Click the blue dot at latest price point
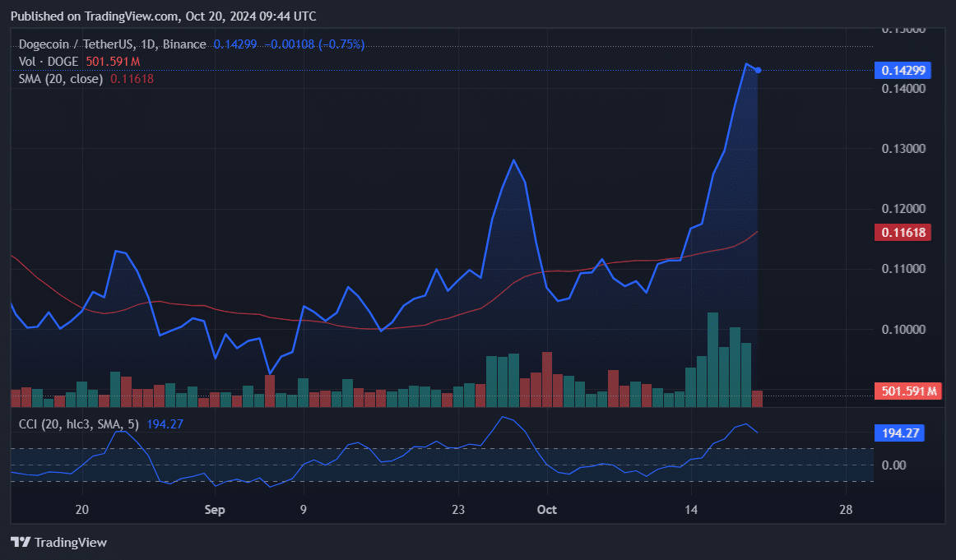The width and height of the screenshot is (956, 560). 758,70
